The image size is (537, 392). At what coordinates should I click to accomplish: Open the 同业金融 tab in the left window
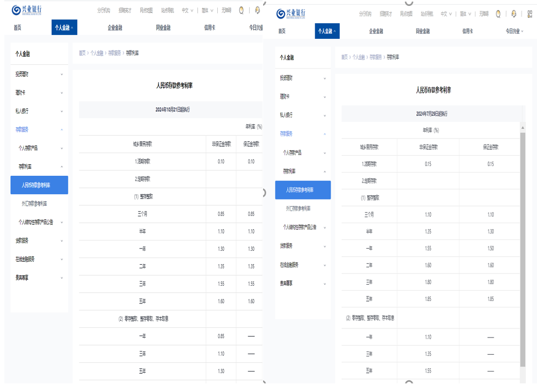(163, 27)
